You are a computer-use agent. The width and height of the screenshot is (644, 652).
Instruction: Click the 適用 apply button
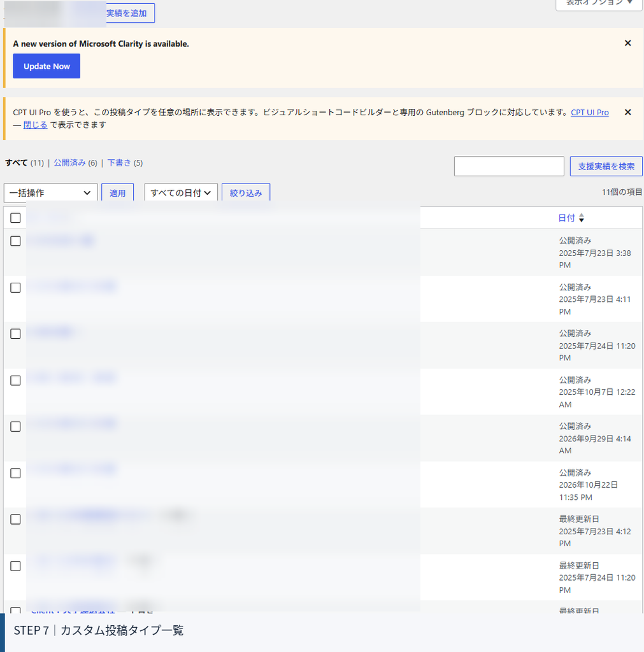tap(117, 192)
